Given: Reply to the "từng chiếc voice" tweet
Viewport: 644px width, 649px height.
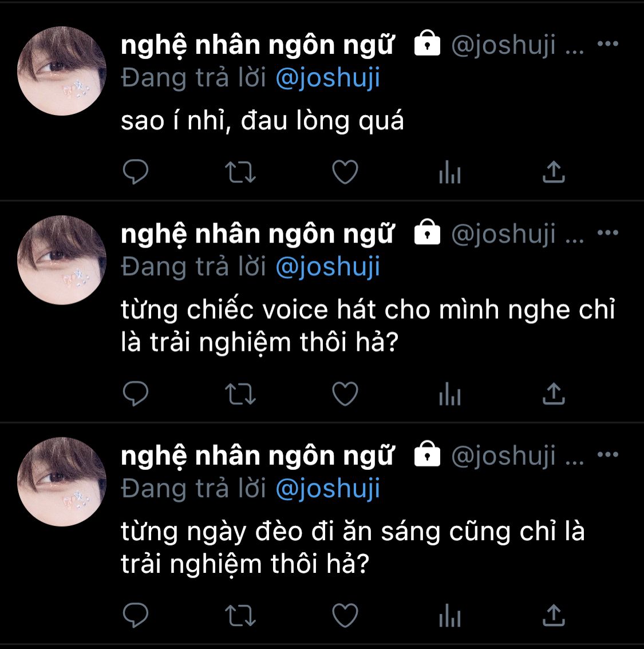Looking at the screenshot, I should click(135, 393).
